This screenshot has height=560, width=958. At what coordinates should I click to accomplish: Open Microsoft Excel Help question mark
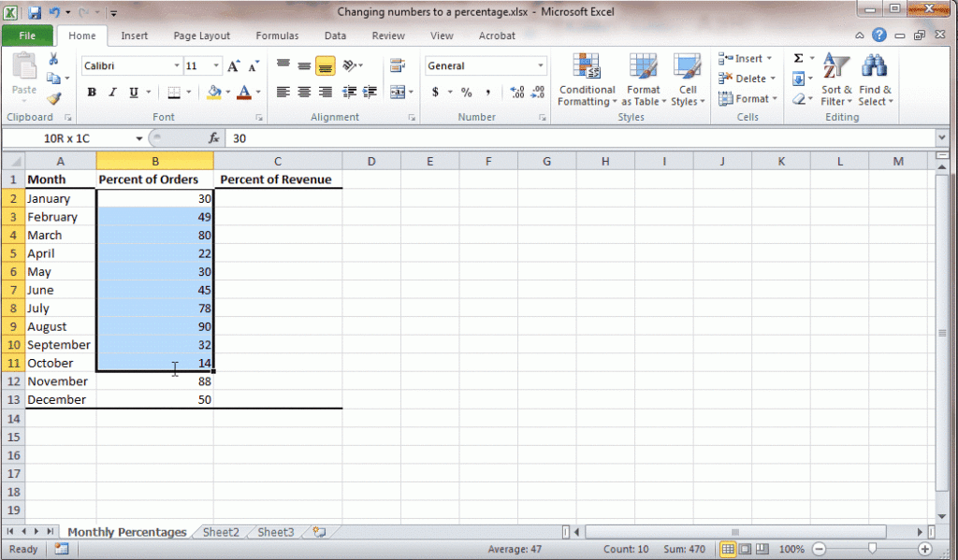(879, 35)
